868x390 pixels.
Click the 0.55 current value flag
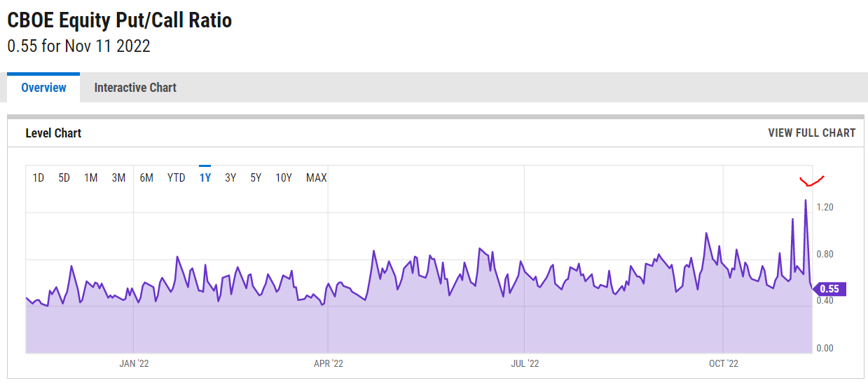click(x=829, y=289)
